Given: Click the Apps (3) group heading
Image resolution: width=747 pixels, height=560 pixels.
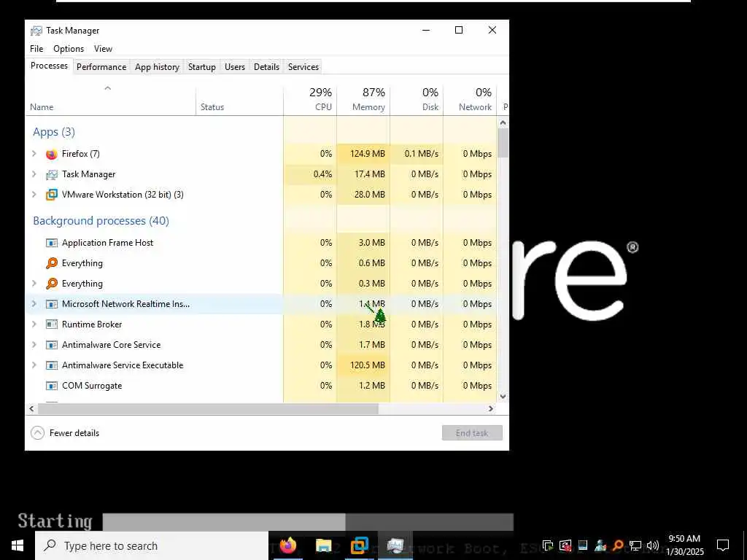Looking at the screenshot, I should tap(54, 132).
